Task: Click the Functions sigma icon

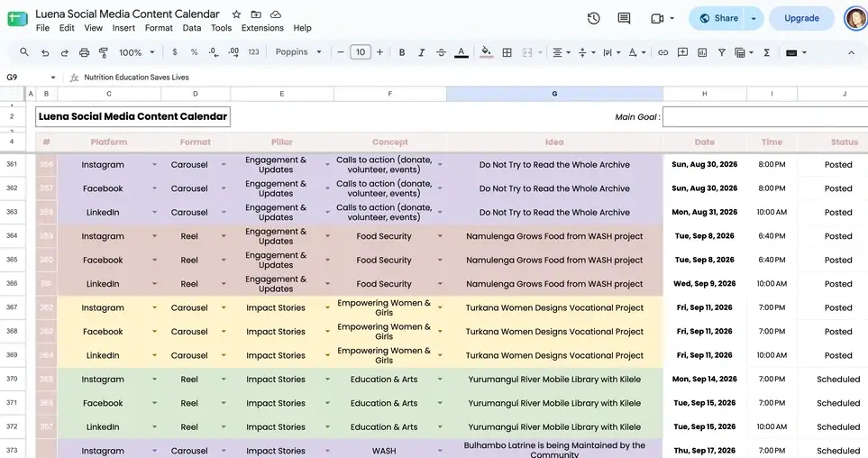Action: click(x=767, y=52)
